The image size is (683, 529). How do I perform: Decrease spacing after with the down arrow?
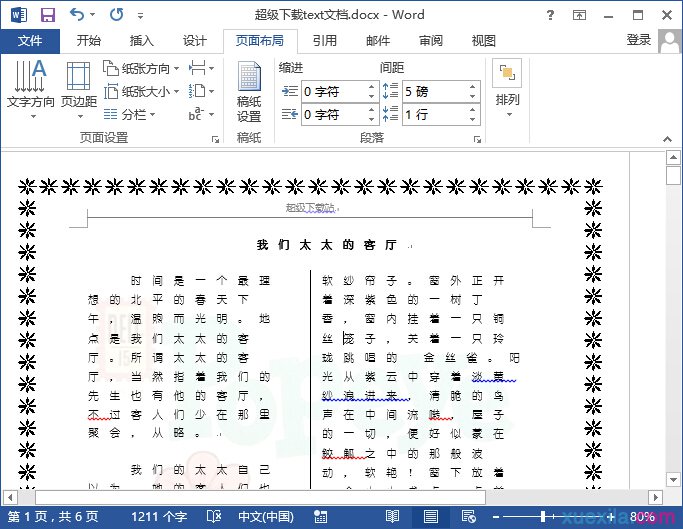click(x=473, y=120)
